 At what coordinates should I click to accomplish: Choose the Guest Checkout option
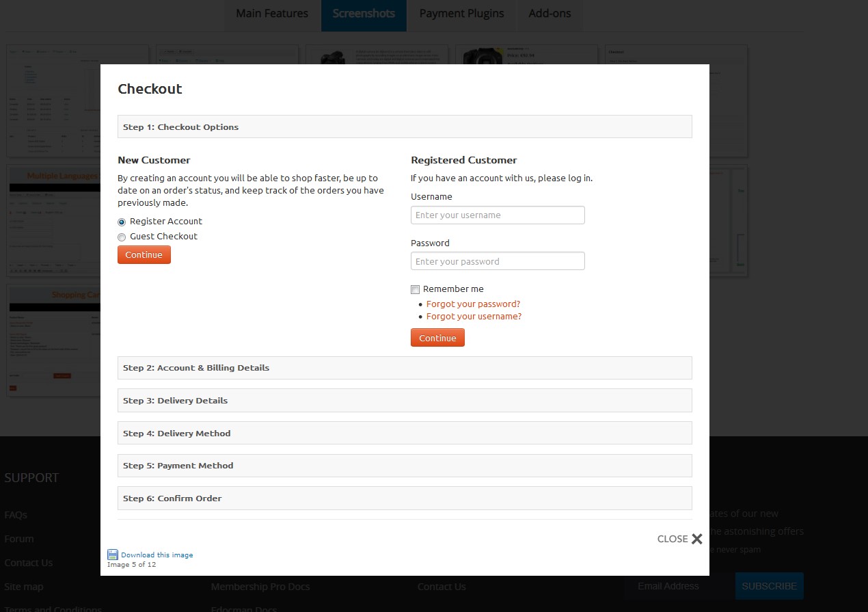[122, 237]
